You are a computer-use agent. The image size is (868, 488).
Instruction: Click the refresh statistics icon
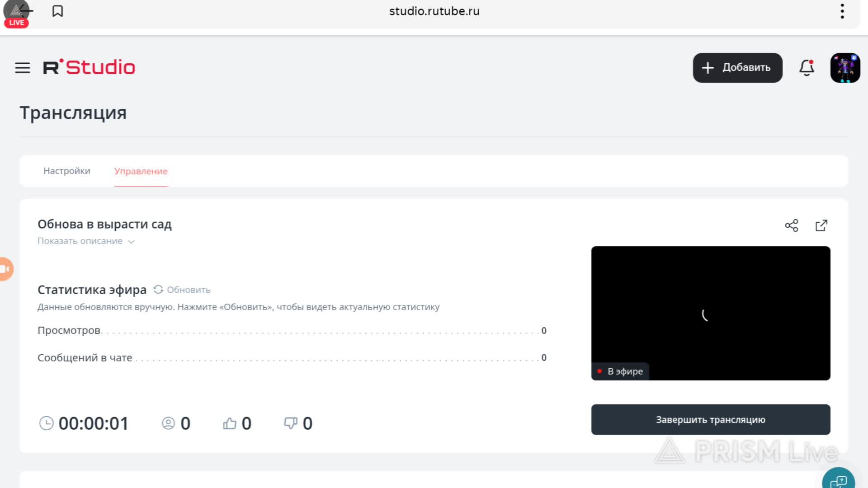[x=158, y=289]
